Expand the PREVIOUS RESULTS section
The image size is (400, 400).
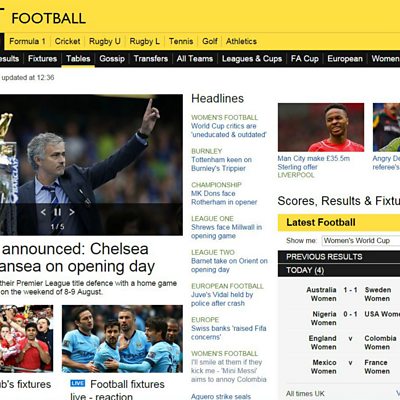click(x=339, y=257)
